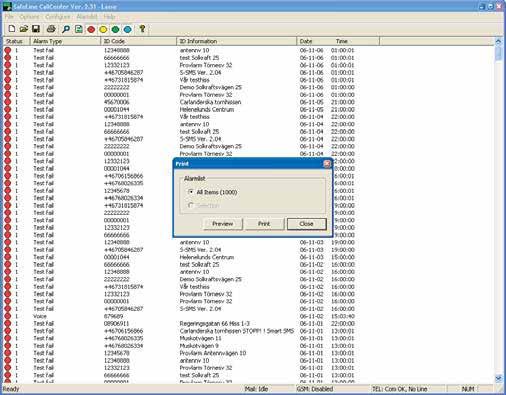Select 'Regeringsgatan 66 Hiss 1-3' entry
The height and width of the screenshot is (395, 506).
pos(214,323)
